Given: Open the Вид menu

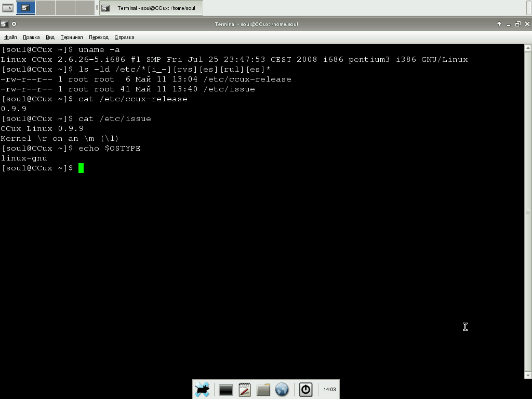Looking at the screenshot, I should click(x=50, y=37).
